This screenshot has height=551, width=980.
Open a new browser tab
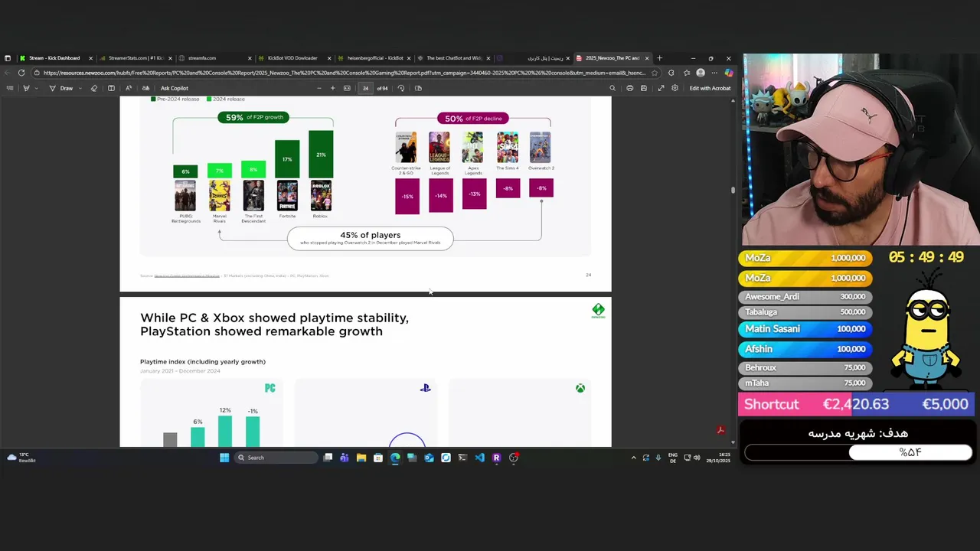point(660,58)
